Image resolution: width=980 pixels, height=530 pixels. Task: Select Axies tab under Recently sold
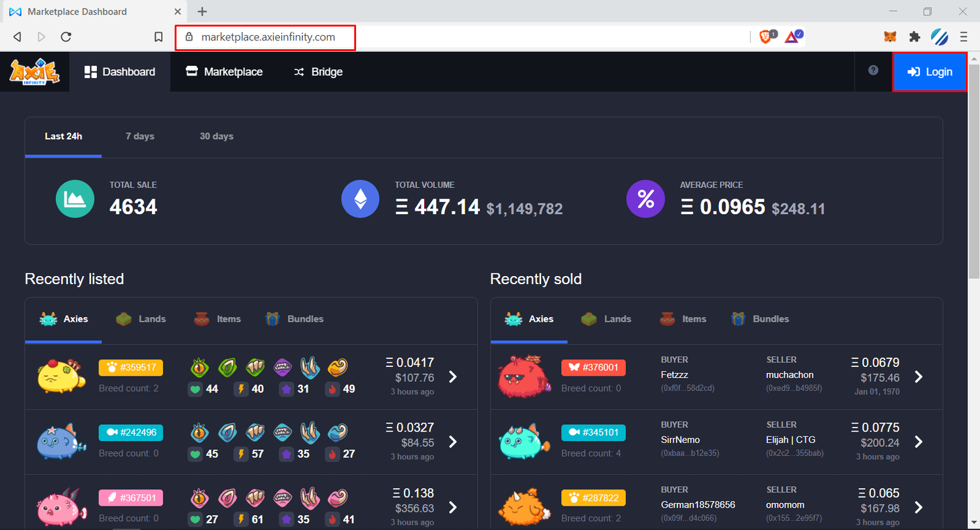tap(529, 319)
